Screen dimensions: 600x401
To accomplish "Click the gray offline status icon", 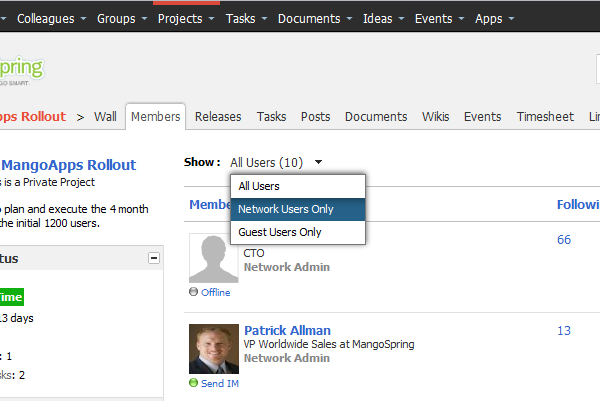I will click(x=194, y=292).
